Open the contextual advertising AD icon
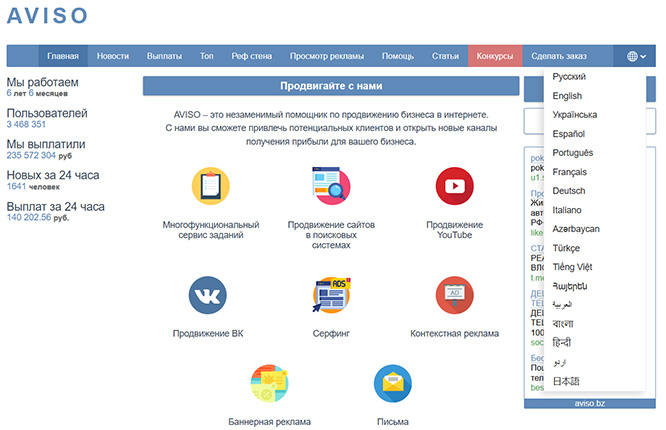 point(454,296)
